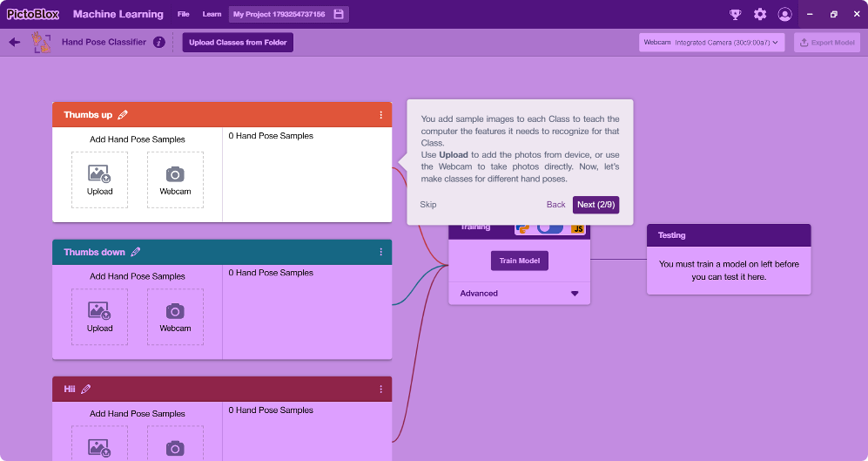The image size is (868, 461).
Task: Click the camera icon in Hii class
Action: click(175, 448)
